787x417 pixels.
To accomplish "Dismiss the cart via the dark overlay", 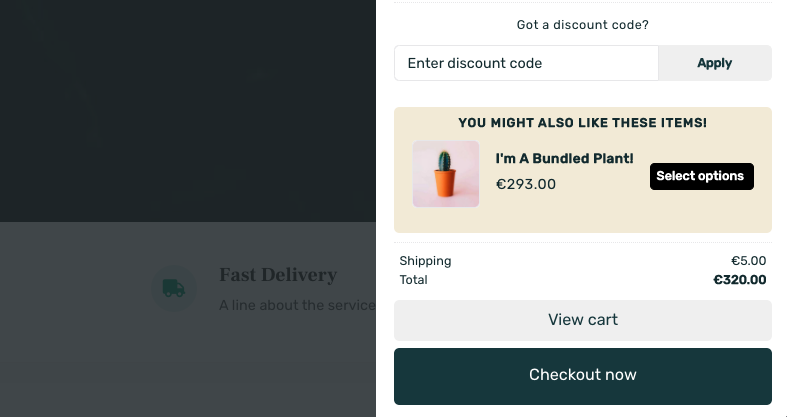I will point(188,110).
